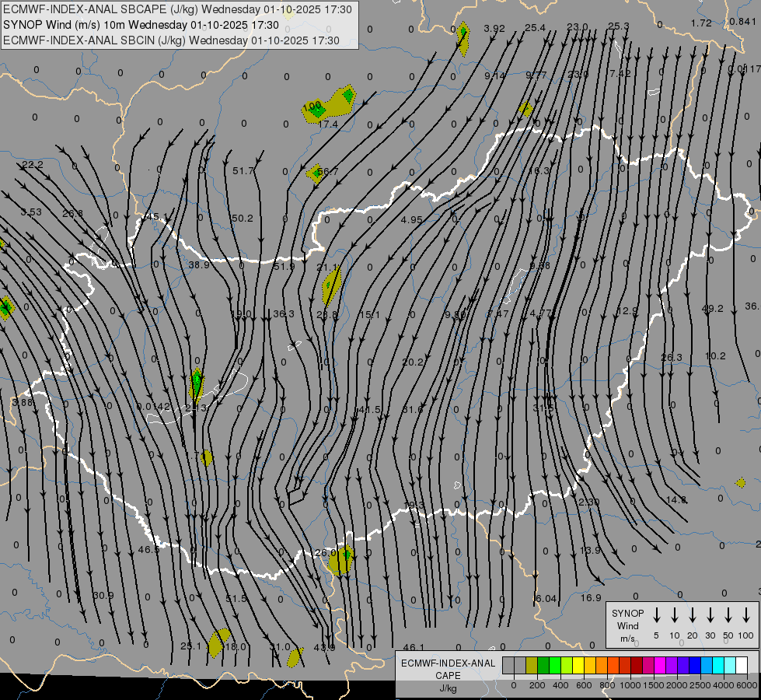Click the SBCIN title line
This screenshot has width=761, height=700.
[171, 39]
